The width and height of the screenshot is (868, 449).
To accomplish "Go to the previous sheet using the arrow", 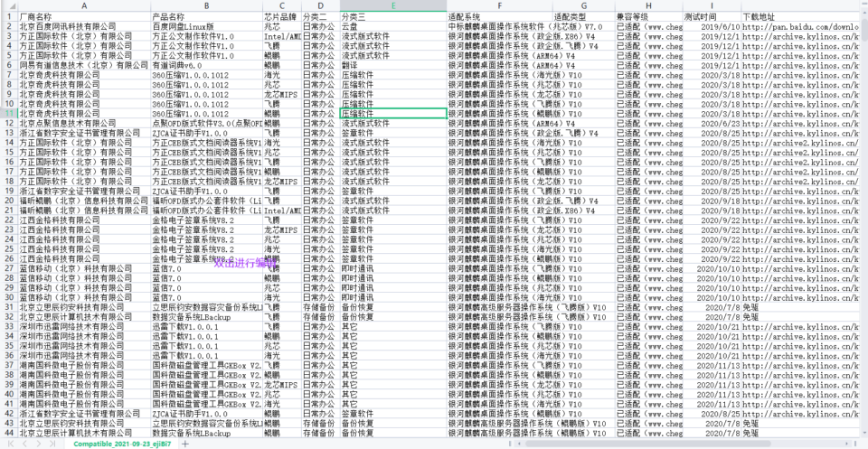I will (x=25, y=444).
